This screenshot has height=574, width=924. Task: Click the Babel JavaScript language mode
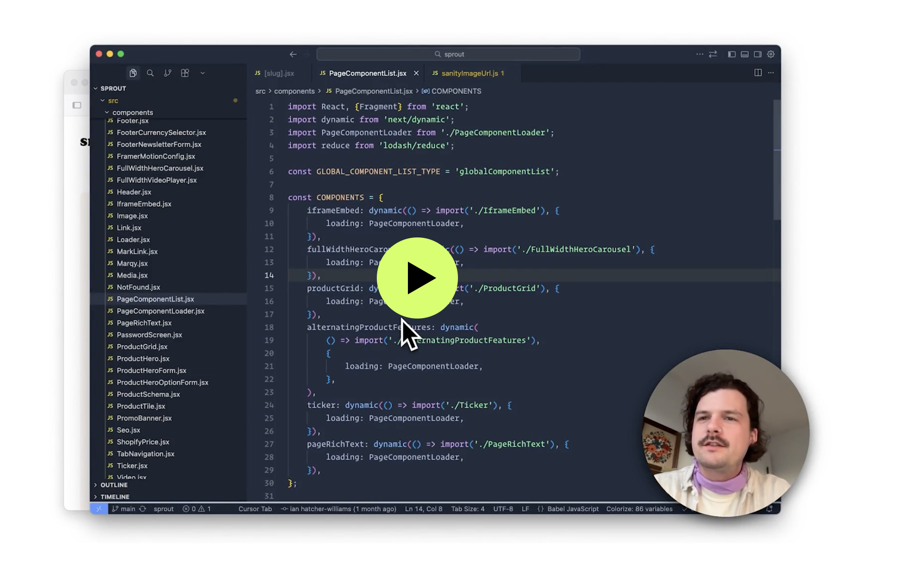[572, 509]
